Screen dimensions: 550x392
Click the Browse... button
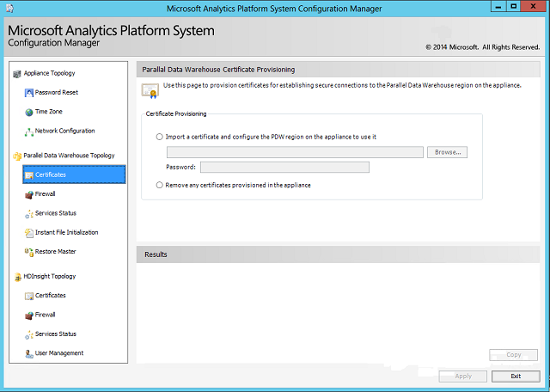tap(447, 152)
